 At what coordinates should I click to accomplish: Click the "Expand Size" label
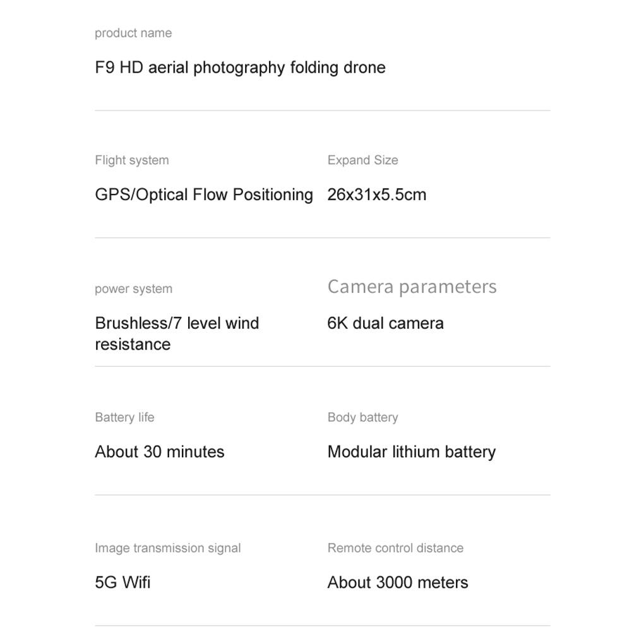(x=362, y=160)
